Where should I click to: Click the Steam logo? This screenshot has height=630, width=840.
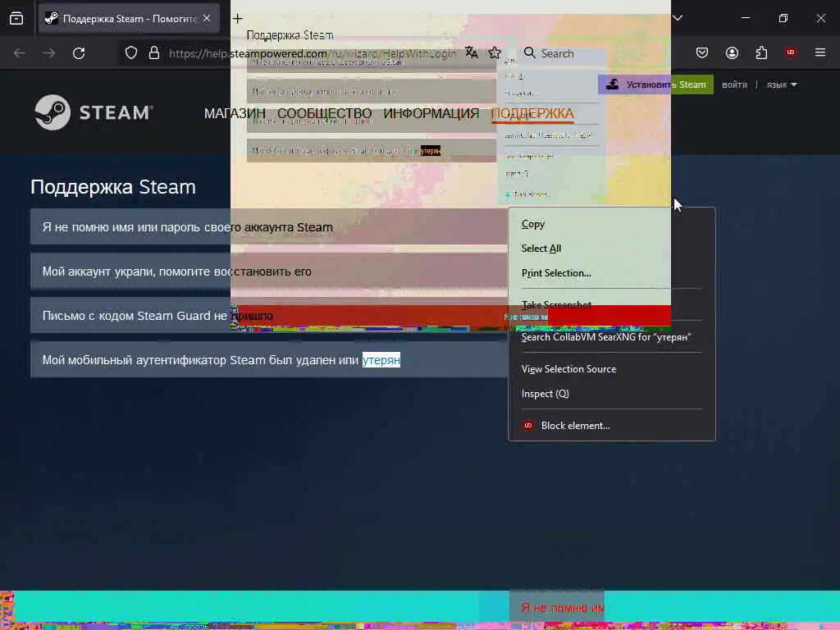pyautogui.click(x=94, y=112)
